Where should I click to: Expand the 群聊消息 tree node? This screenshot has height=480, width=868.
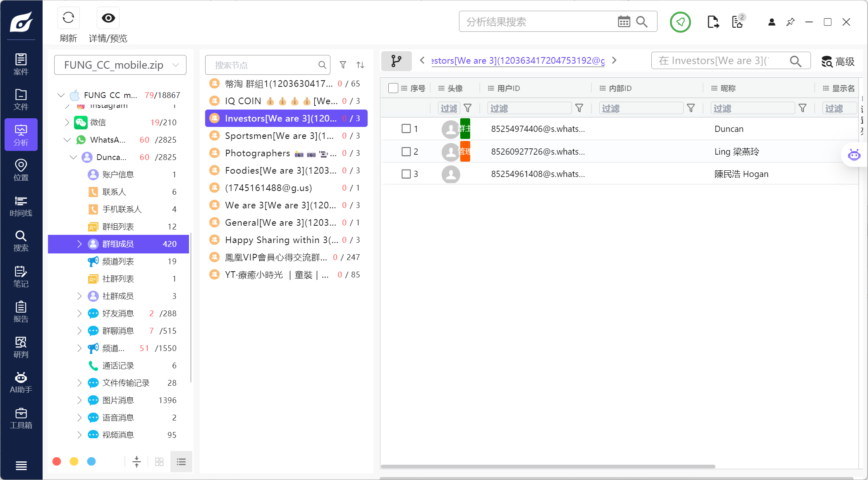tap(79, 331)
